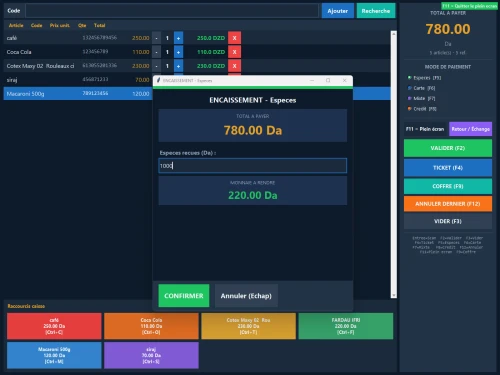Increase quantity of café row
This screenshot has height=375, width=500.
click(178, 38)
